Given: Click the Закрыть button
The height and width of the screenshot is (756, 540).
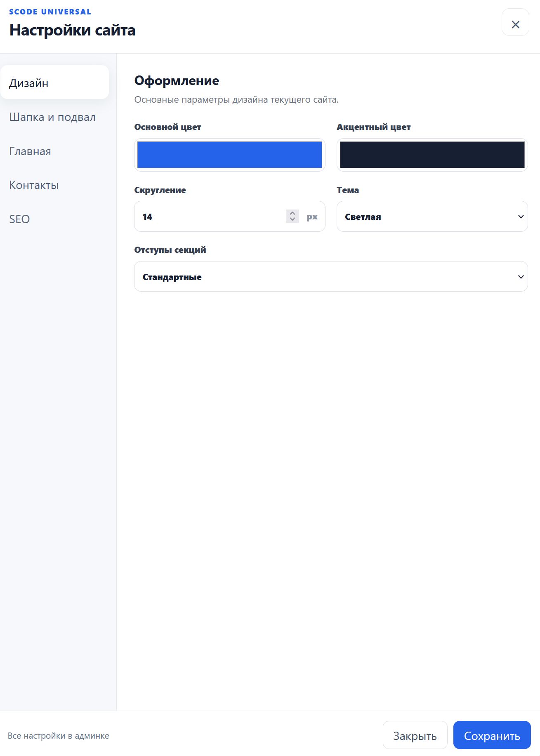Looking at the screenshot, I should (415, 735).
